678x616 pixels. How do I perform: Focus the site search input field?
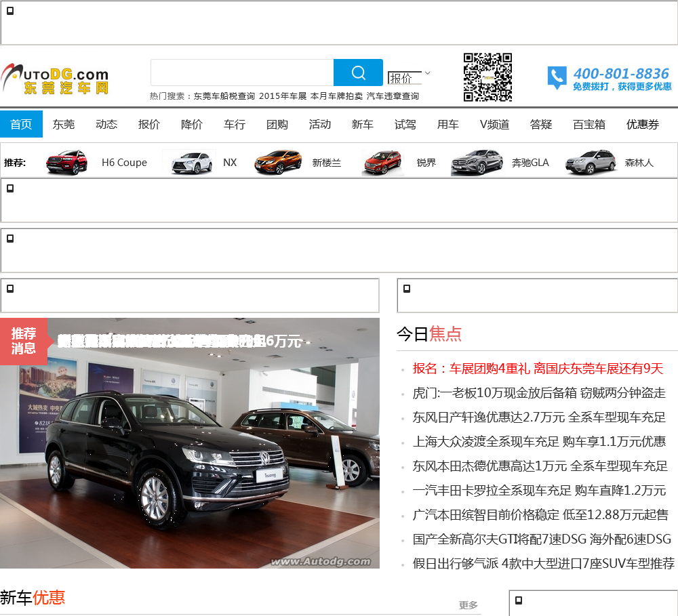pyautogui.click(x=242, y=73)
